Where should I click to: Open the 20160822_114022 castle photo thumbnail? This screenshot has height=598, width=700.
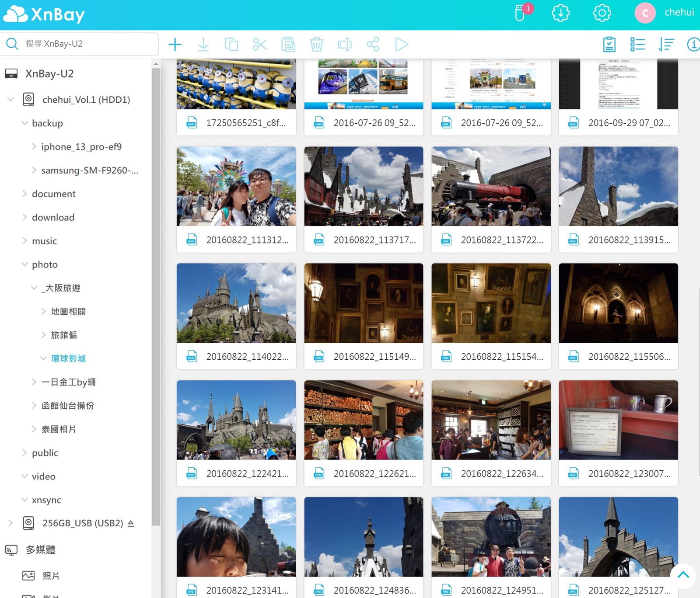pos(236,303)
